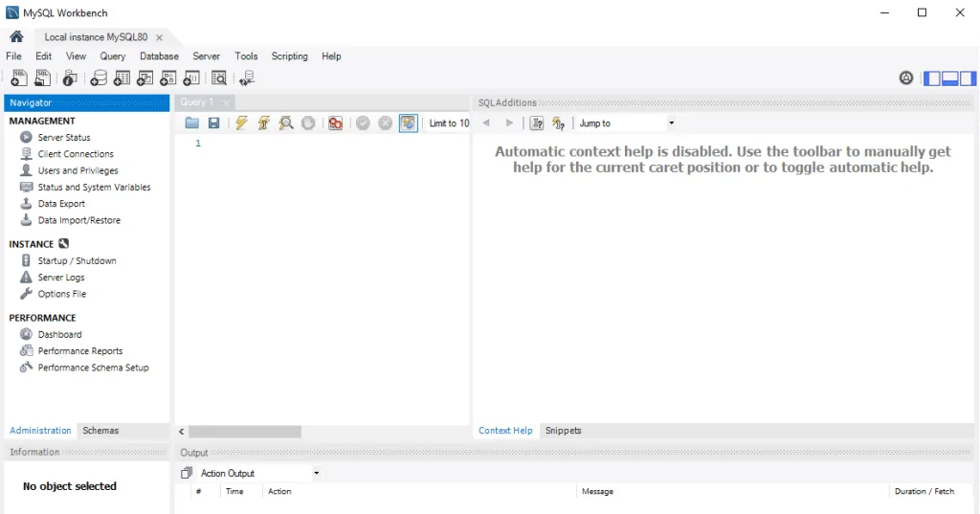Screen dimensions: 980x514
Task: Execute the SQL script lightning icon
Action: click(241, 123)
